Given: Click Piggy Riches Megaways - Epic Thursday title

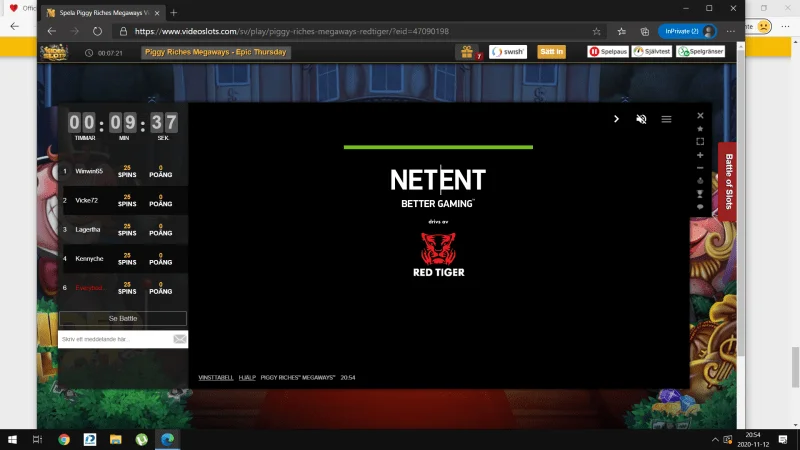Looking at the screenshot, I should click(x=216, y=52).
